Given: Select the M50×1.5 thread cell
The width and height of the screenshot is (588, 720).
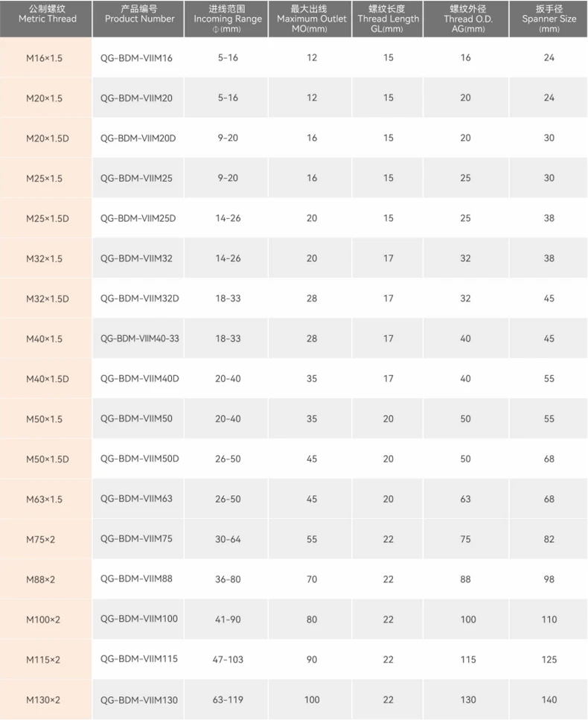Looking at the screenshot, I should [x=44, y=419].
